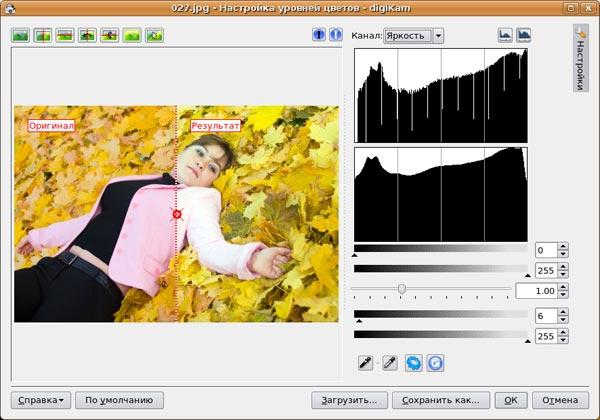Click the Загрузить... button
The height and width of the screenshot is (420, 600).
(x=349, y=400)
